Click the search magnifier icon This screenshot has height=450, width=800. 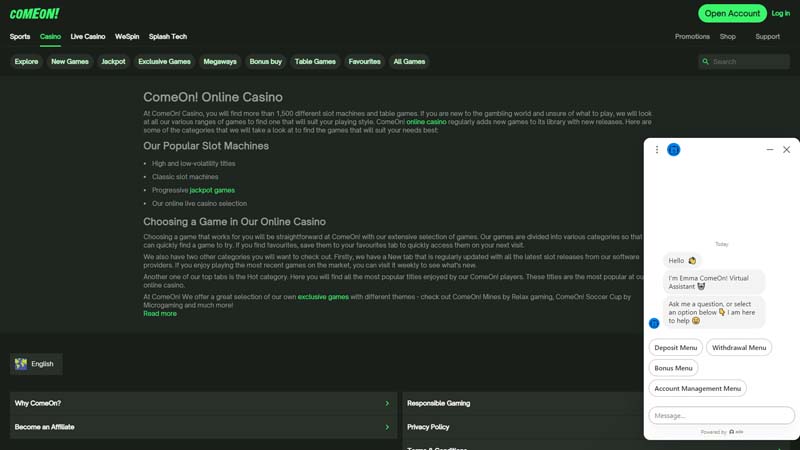[x=706, y=62]
